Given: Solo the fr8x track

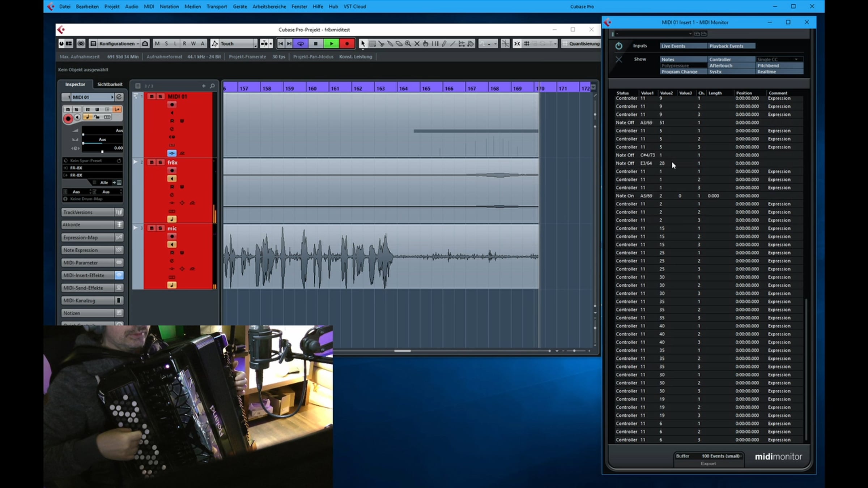Looking at the screenshot, I should (160, 162).
